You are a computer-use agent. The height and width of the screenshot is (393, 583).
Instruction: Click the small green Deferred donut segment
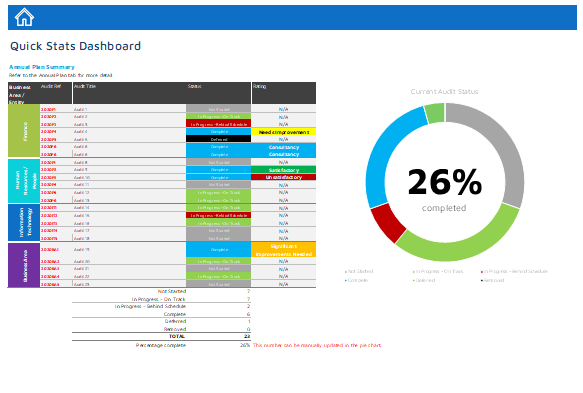(x=435, y=113)
